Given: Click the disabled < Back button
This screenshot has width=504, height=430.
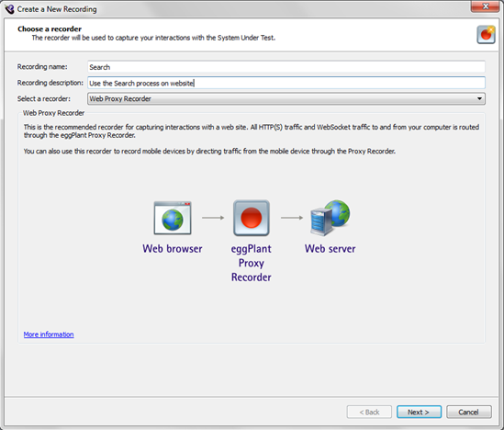Looking at the screenshot, I should tap(369, 412).
